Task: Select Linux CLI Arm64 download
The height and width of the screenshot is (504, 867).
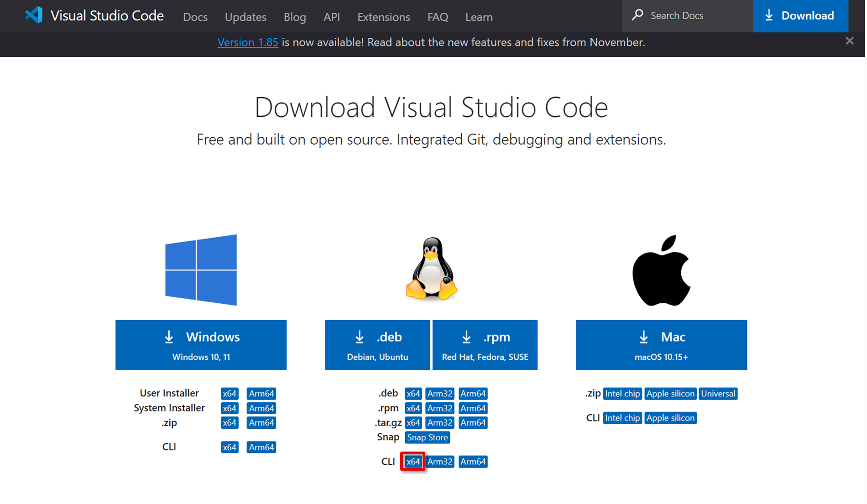Action: pyautogui.click(x=473, y=462)
